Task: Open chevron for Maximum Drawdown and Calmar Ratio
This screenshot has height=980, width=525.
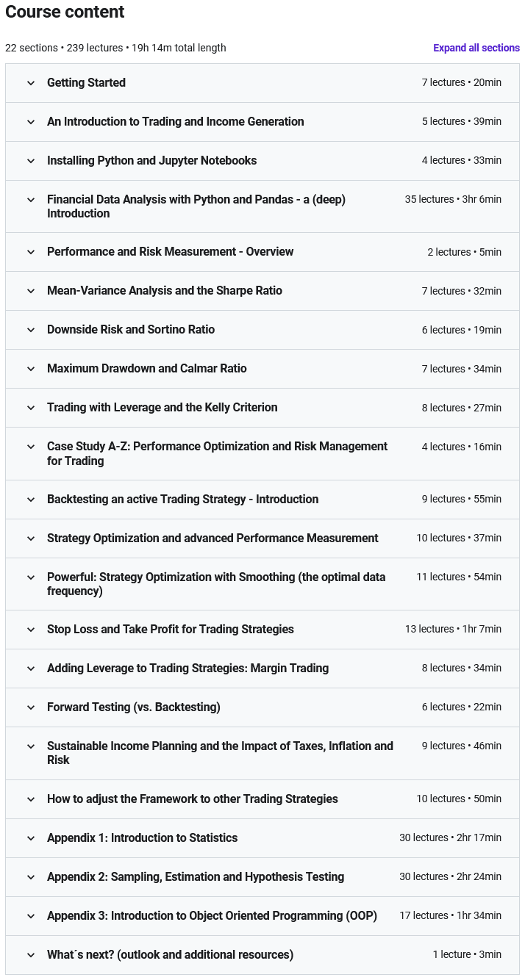Action: point(31,369)
